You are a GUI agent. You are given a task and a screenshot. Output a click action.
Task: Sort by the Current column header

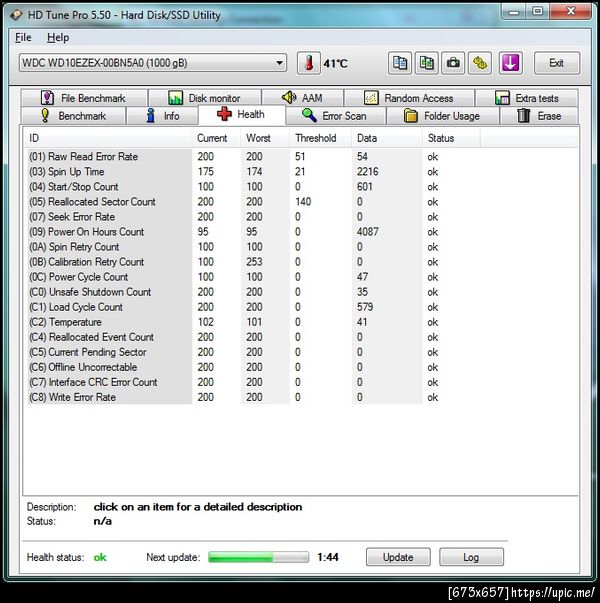click(216, 138)
